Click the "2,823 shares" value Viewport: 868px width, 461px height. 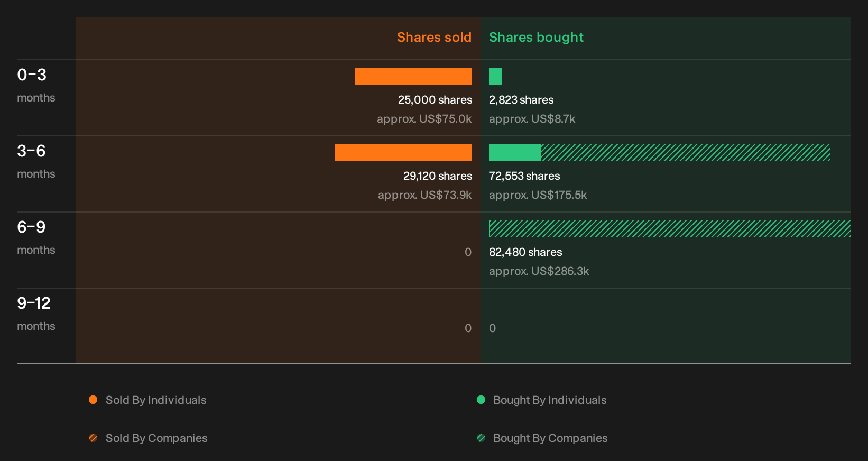click(x=521, y=100)
